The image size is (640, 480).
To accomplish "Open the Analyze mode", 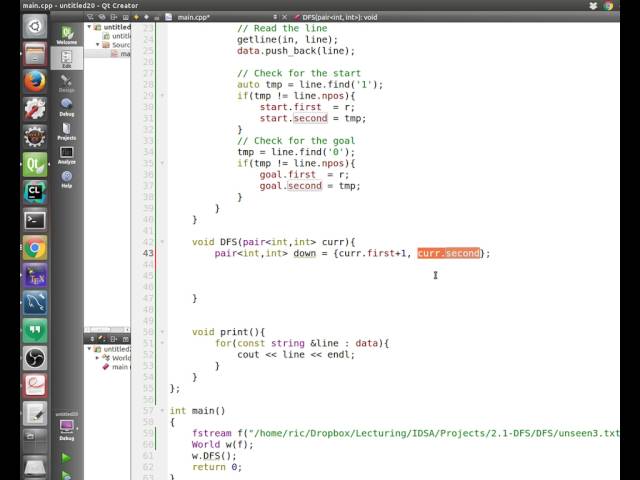I will 67,155.
